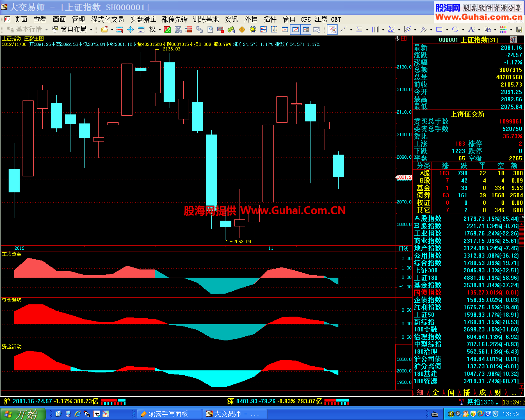Click the red row-delete table icon
Image resolution: width=525 pixels, height=420 pixels.
[x=120, y=30]
